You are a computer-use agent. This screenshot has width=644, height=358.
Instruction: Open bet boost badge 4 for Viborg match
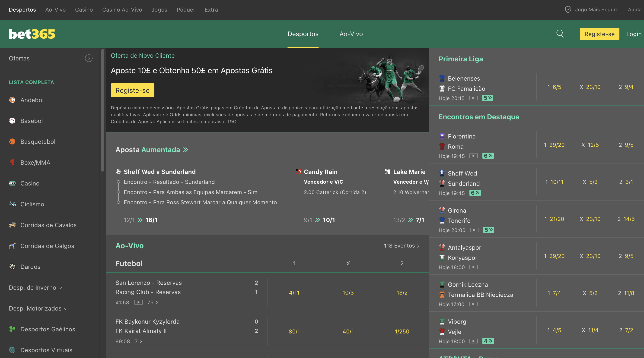488,341
